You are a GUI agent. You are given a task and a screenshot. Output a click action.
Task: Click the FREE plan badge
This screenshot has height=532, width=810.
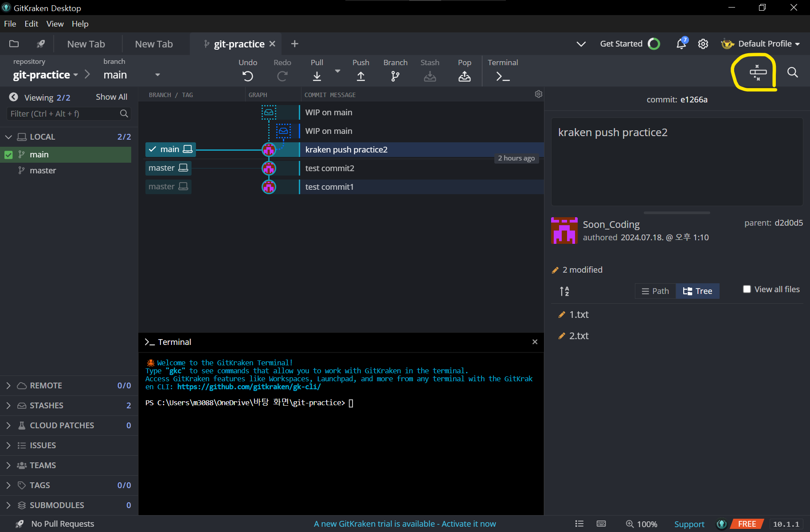[x=747, y=524]
